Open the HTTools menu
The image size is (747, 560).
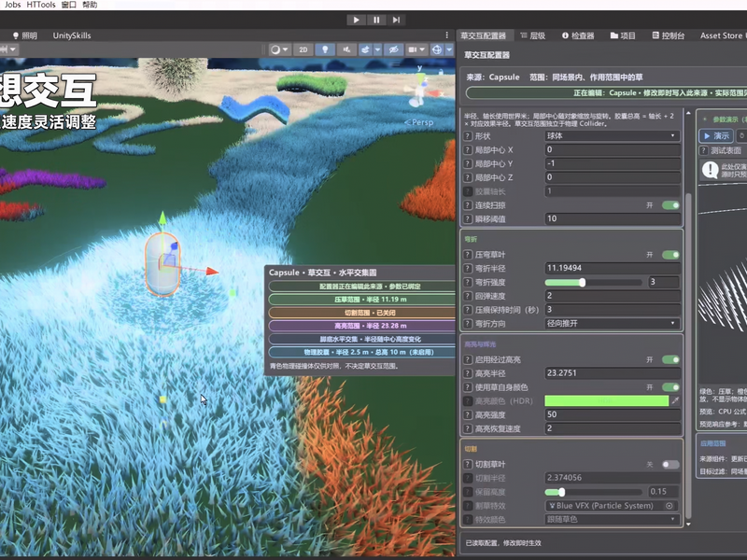coord(41,5)
